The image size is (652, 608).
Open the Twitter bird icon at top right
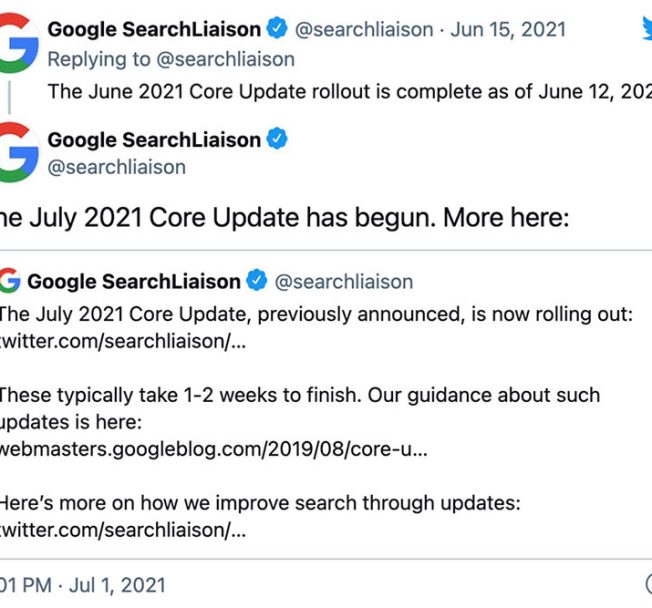point(647,30)
